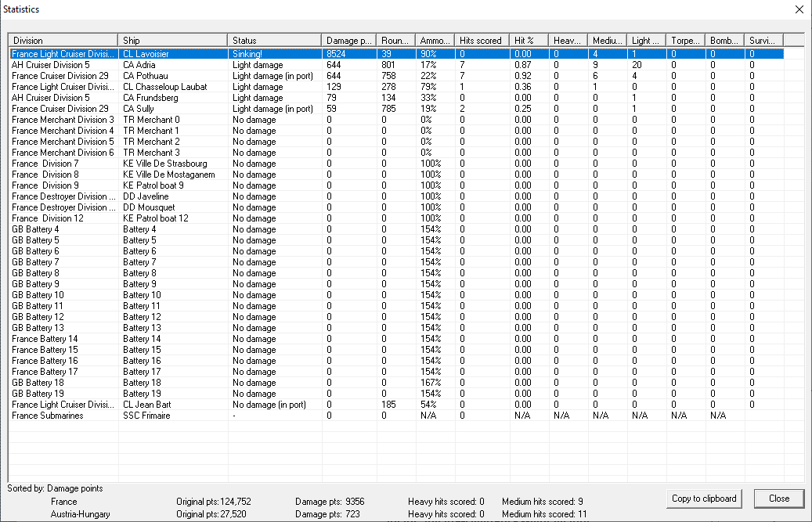Viewport: 812px width, 522px height.
Task: Close the Statistics window with the X
Action: (799, 9)
